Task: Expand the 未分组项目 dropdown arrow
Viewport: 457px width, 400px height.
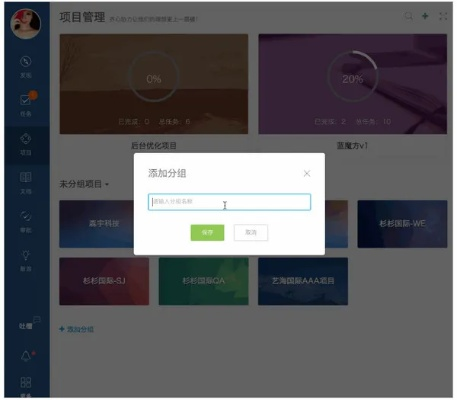Action: (x=107, y=184)
